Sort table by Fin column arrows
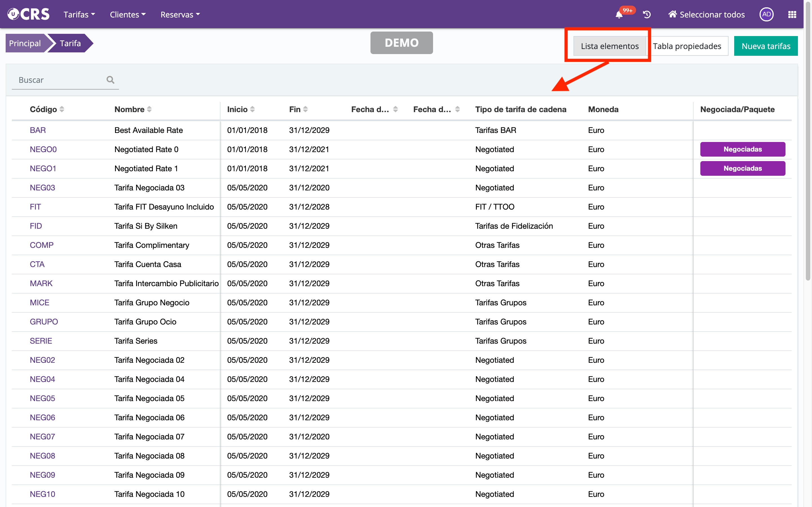This screenshot has width=812, height=507. click(305, 109)
